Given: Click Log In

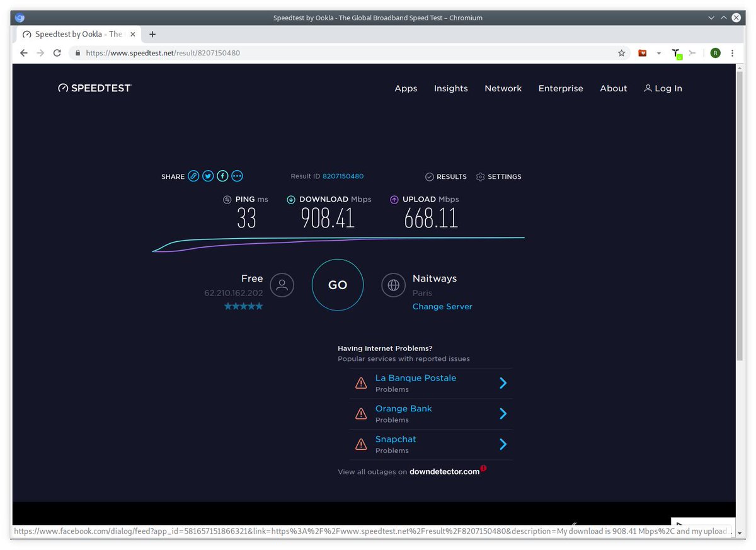Looking at the screenshot, I should tap(663, 88).
